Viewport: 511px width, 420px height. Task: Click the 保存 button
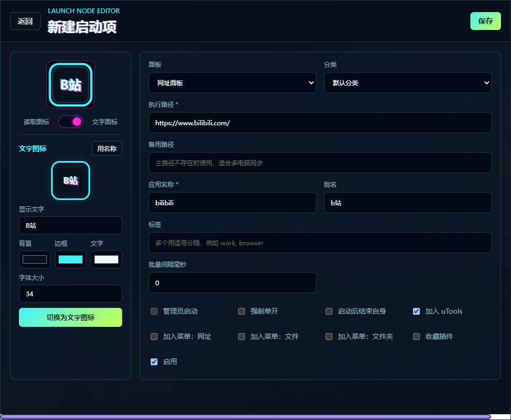(x=486, y=21)
